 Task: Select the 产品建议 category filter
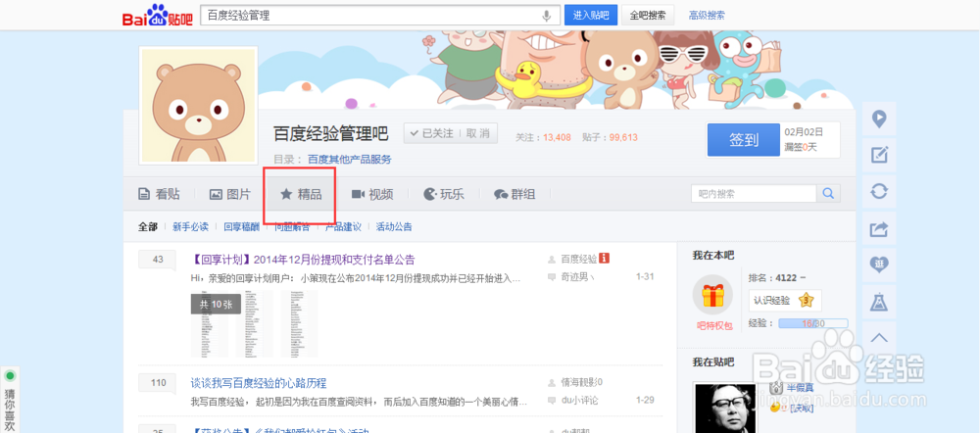pyautogui.click(x=343, y=227)
